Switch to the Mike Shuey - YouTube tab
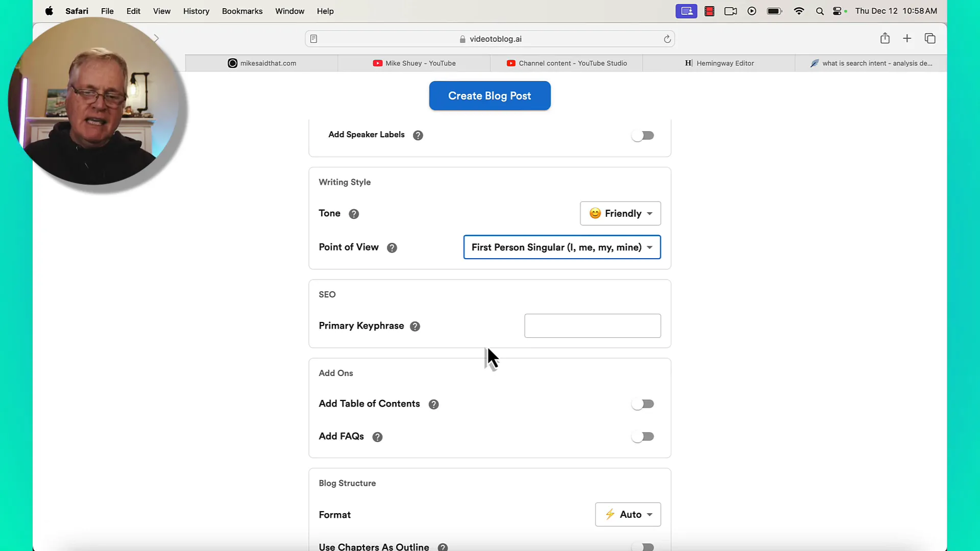Screen dimensions: 980x551 coord(414,63)
